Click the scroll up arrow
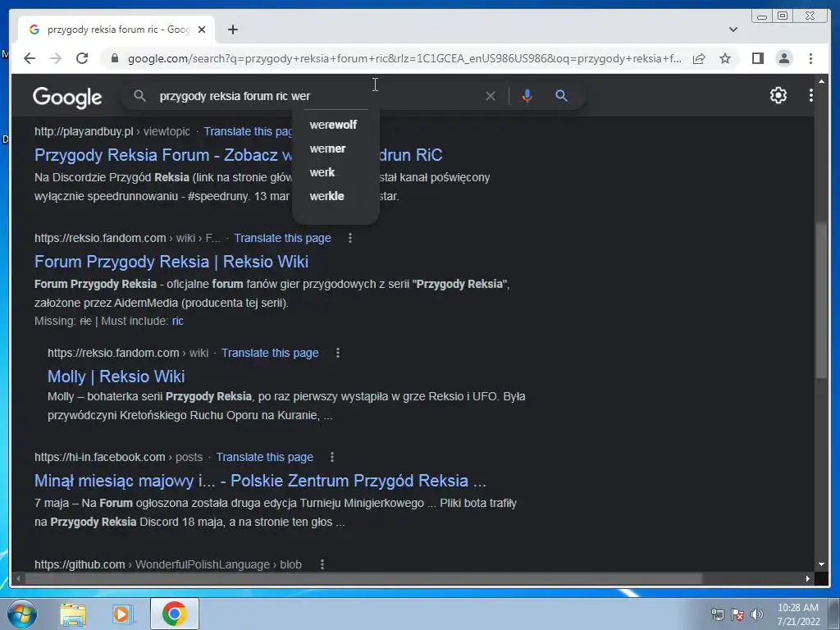840x630 pixels. (x=821, y=81)
